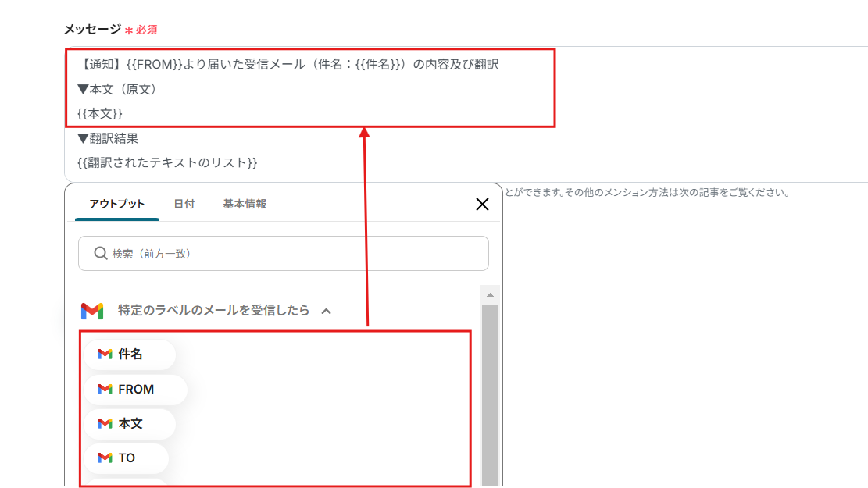This screenshot has height=488, width=868.
Task: Select the 本文 output variable chip
Action: pyautogui.click(x=129, y=423)
